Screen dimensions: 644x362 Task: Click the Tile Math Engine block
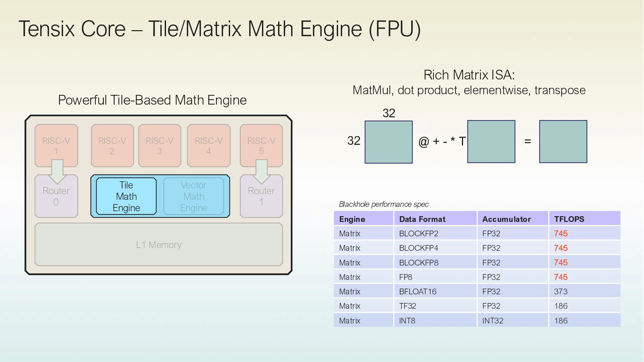[126, 196]
